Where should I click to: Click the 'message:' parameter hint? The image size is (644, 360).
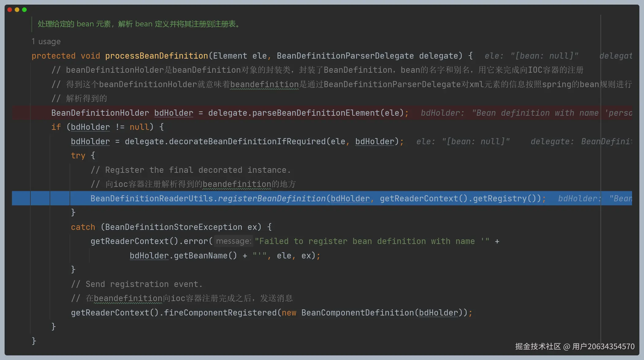coord(234,241)
